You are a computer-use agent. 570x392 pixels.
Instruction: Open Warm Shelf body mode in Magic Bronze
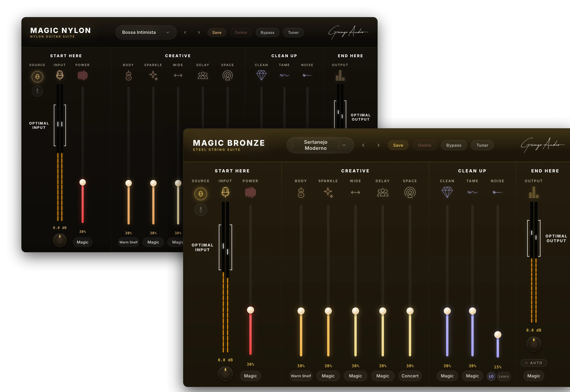point(301,376)
